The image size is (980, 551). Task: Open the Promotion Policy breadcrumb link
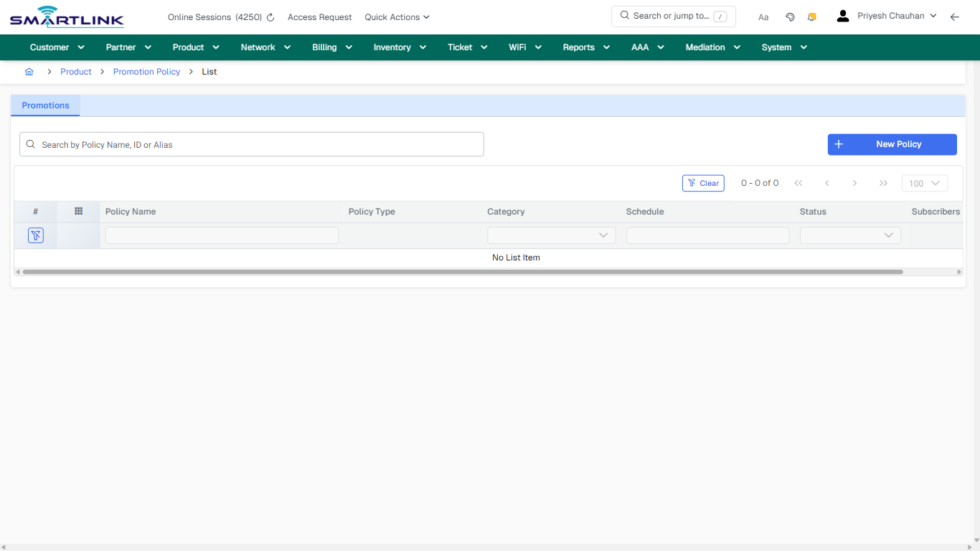146,71
